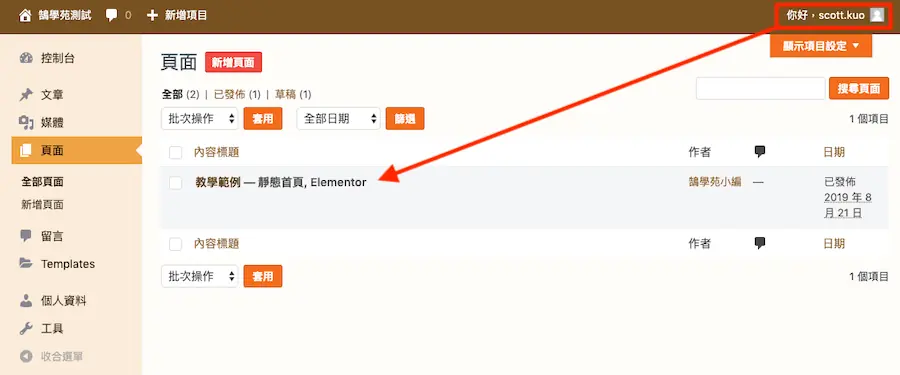Click the 控制台 dashboard gauge icon
The width and height of the screenshot is (900, 375).
pyautogui.click(x=26, y=58)
